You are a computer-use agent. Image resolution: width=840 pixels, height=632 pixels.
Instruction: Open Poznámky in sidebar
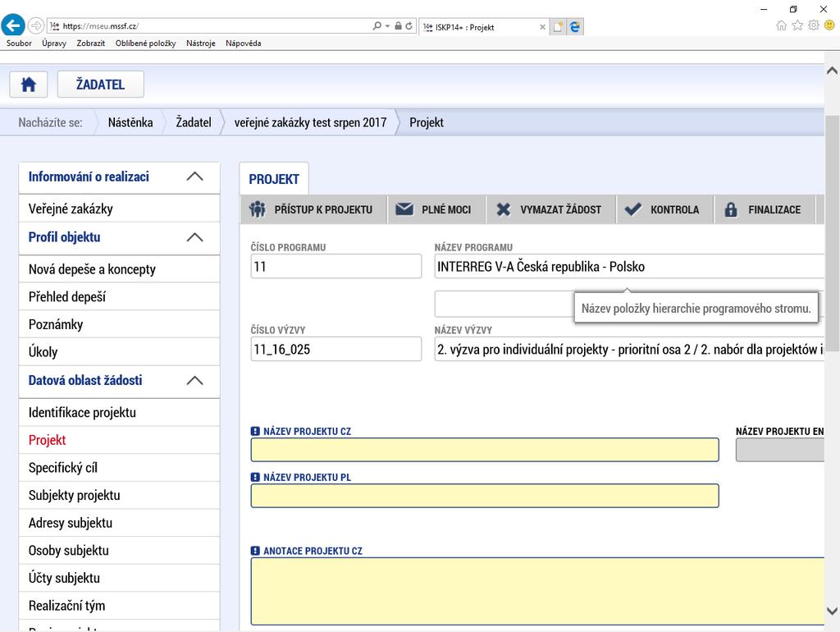120,324
